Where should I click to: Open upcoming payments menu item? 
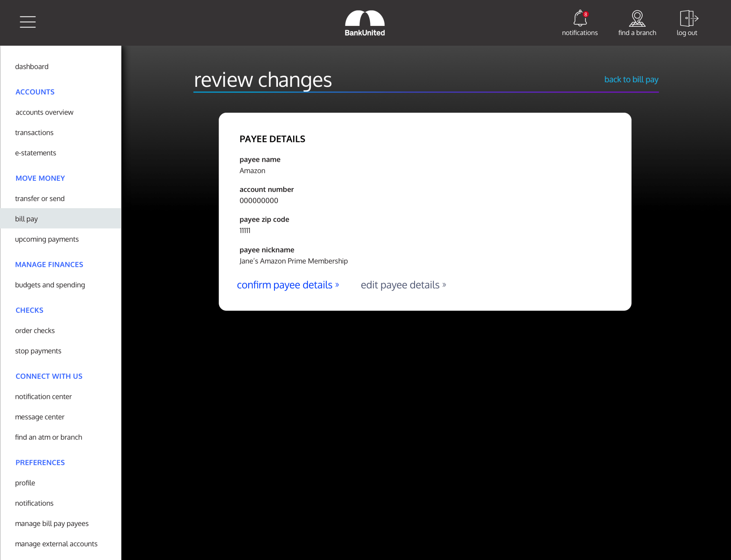[x=47, y=239]
